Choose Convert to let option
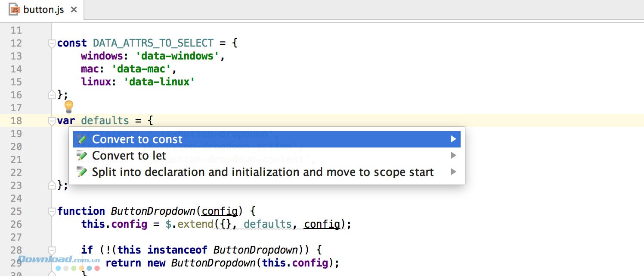The width and height of the screenshot is (644, 276). [129, 156]
